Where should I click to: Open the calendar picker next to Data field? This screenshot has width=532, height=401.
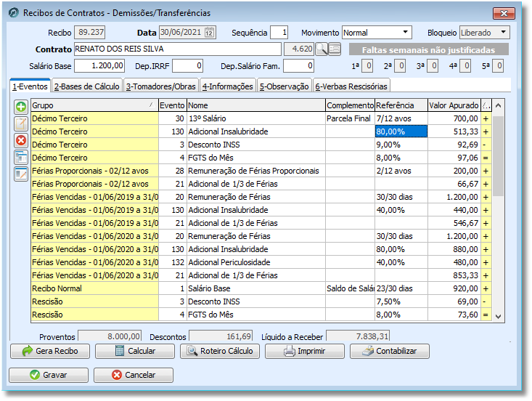point(209,33)
